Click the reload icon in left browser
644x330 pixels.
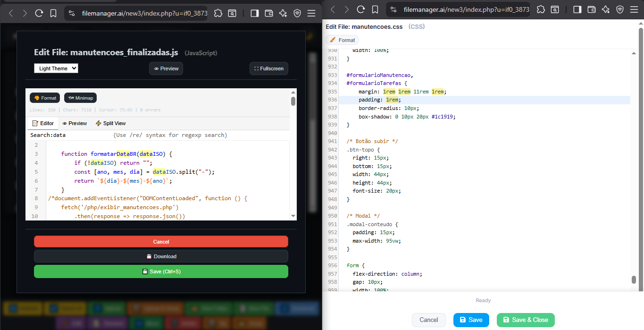(x=39, y=14)
